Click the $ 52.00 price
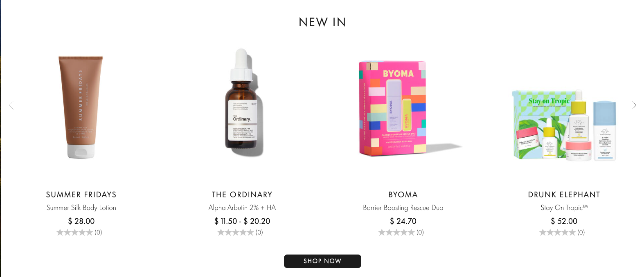644x277 pixels. (x=564, y=221)
